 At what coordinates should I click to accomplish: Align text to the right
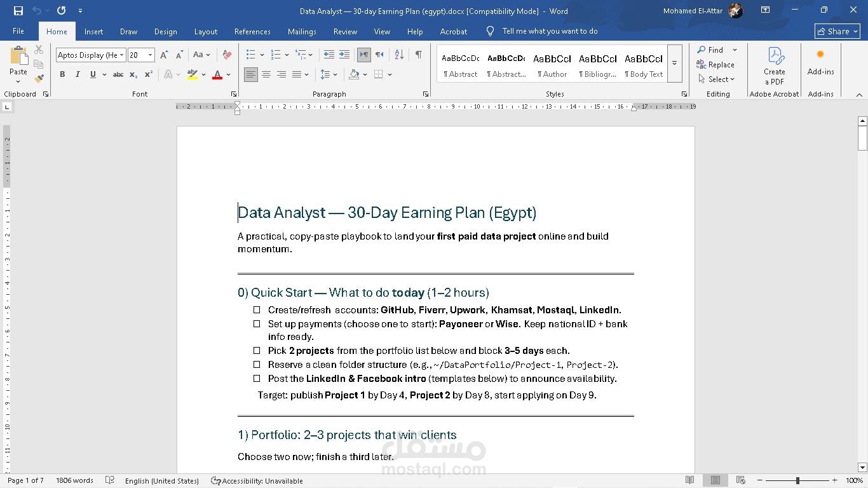tap(281, 75)
